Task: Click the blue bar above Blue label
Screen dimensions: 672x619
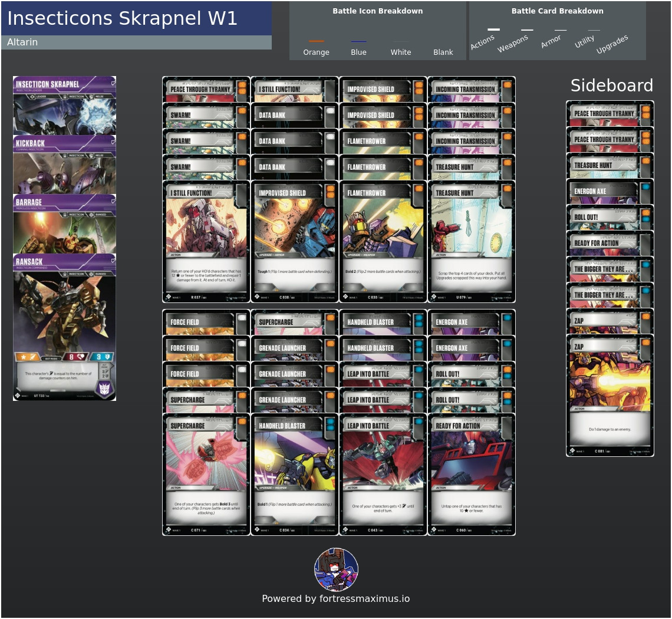Action: [359, 42]
